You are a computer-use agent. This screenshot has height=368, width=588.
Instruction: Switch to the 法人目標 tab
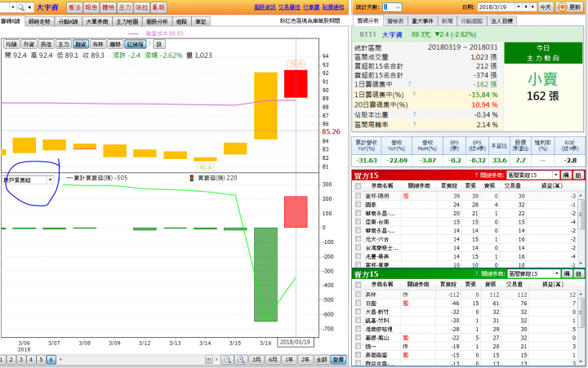pyautogui.click(x=501, y=21)
